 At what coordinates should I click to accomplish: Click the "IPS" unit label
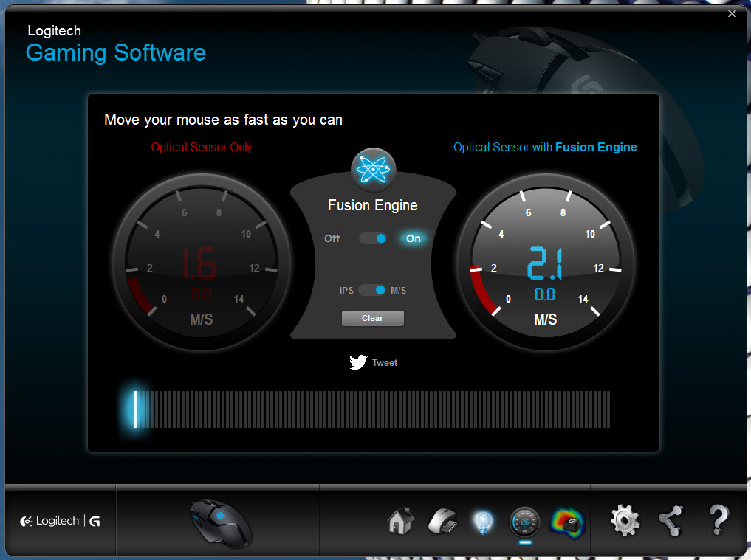346,291
